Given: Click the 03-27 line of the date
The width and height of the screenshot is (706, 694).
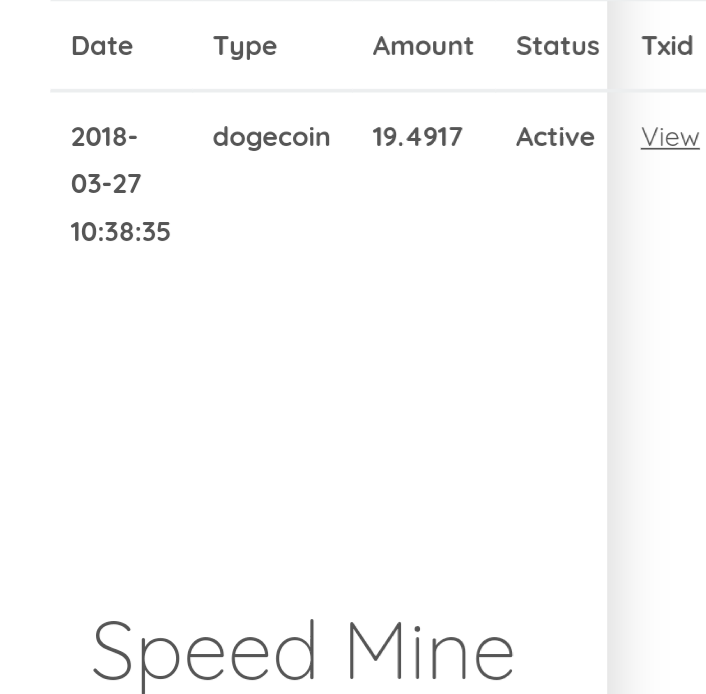Looking at the screenshot, I should pos(106,184).
